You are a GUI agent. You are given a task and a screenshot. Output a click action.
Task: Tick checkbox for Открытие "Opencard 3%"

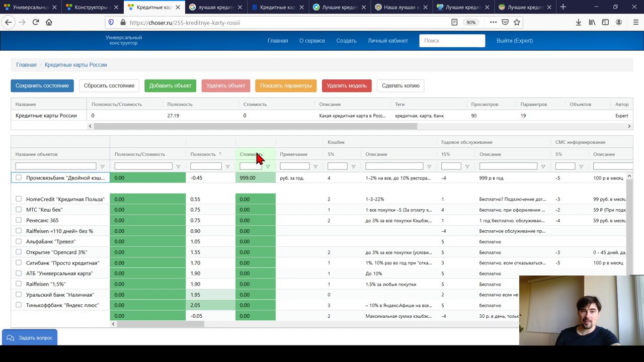pos(19,252)
